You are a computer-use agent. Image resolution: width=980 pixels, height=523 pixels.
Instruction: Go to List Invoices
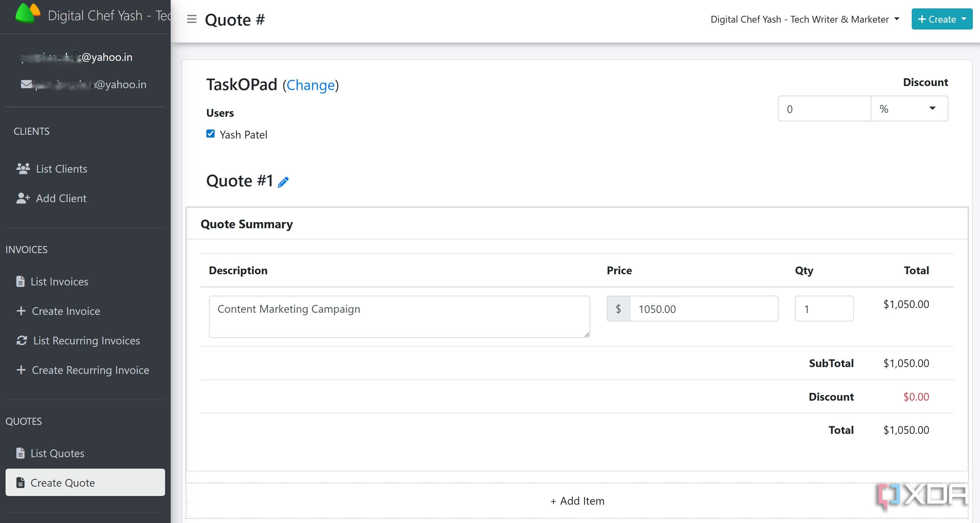tap(85, 281)
